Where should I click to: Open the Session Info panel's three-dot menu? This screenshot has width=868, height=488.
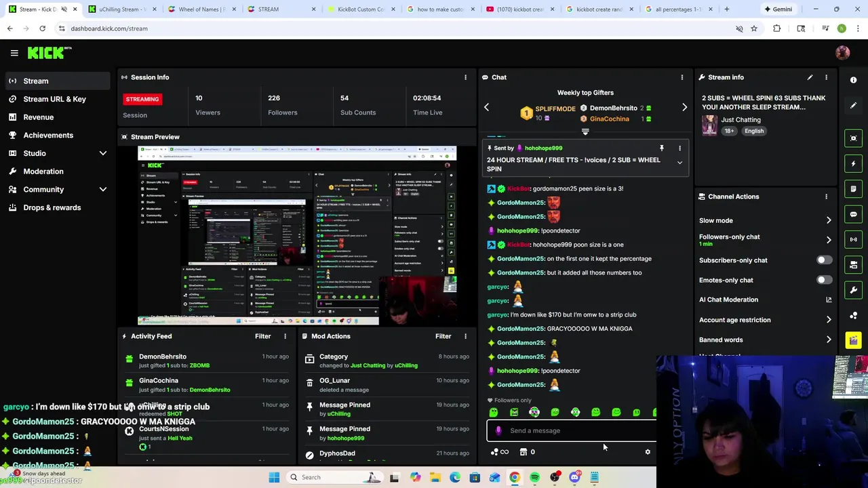tap(465, 77)
